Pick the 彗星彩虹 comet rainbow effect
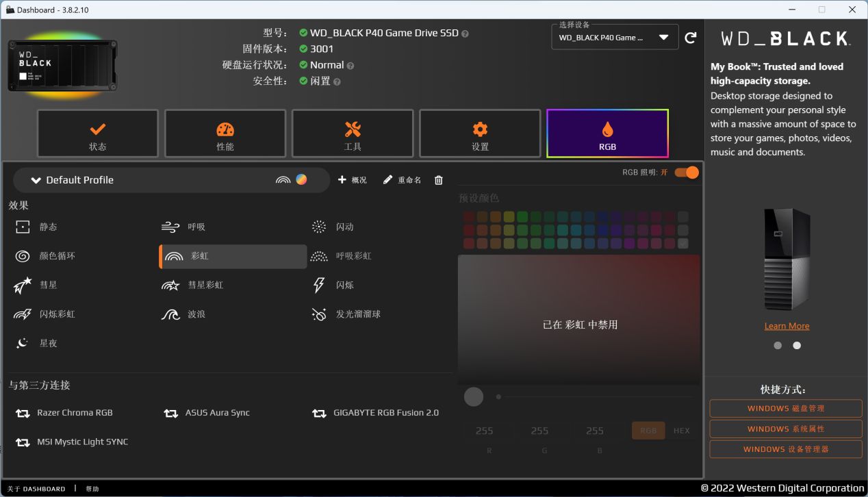This screenshot has width=868, height=497. coord(192,285)
